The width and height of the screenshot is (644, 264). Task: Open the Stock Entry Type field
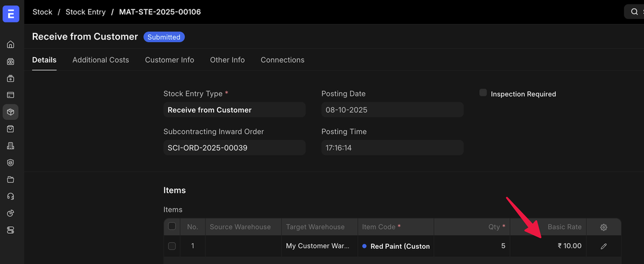pyautogui.click(x=234, y=110)
